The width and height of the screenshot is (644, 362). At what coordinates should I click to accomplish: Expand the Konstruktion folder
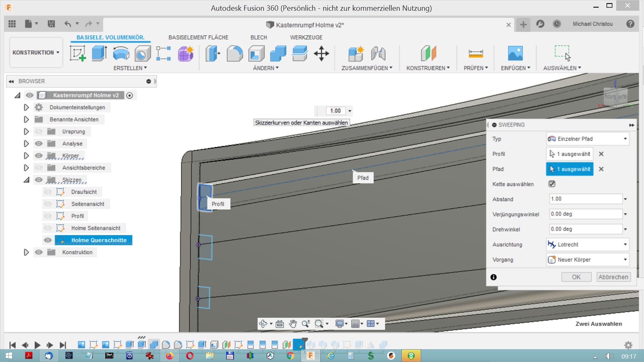(26, 252)
